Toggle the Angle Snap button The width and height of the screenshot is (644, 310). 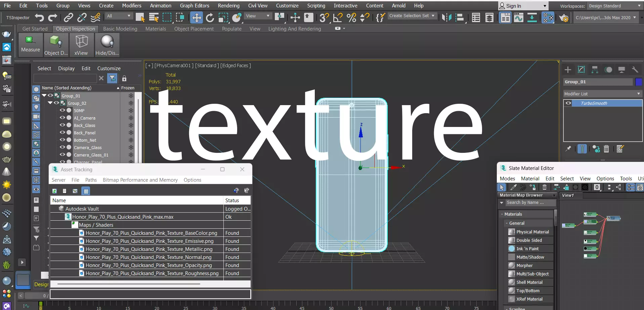338,17
